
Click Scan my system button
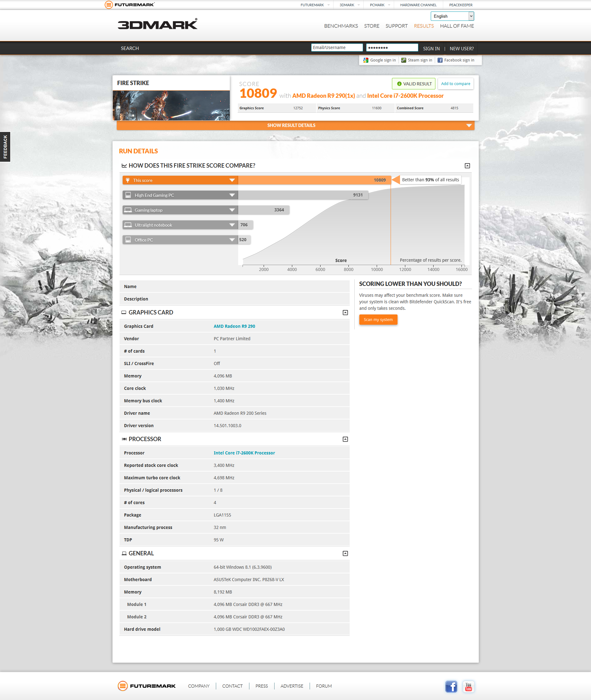(378, 319)
